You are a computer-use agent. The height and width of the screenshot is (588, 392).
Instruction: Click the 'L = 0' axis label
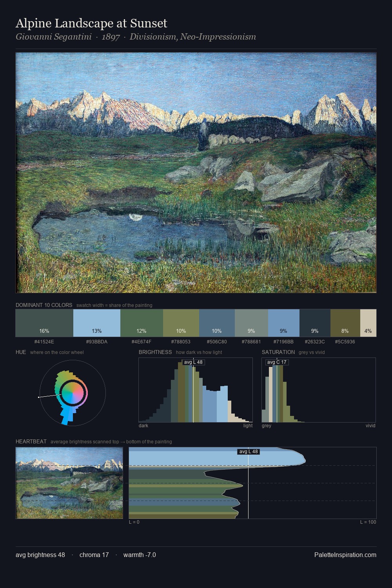point(134,522)
